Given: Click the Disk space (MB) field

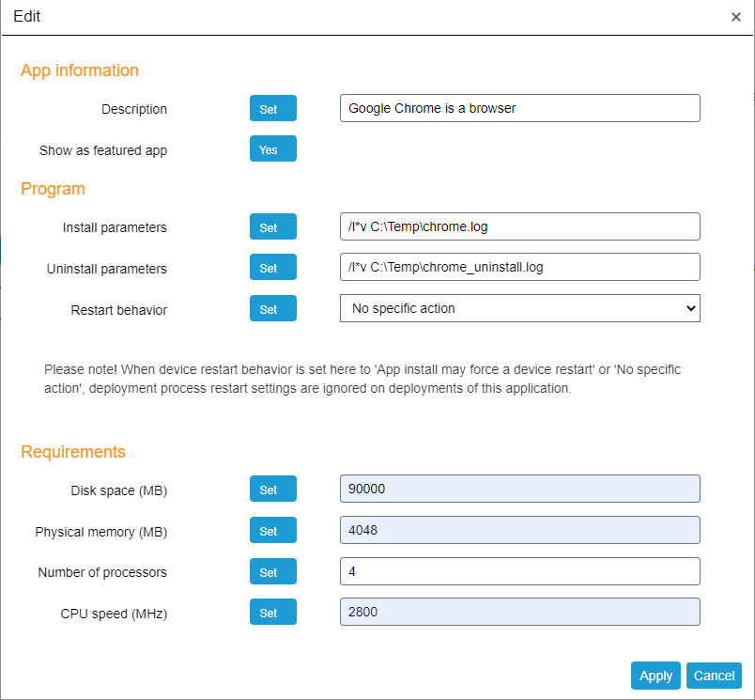Looking at the screenshot, I should click(x=519, y=489).
